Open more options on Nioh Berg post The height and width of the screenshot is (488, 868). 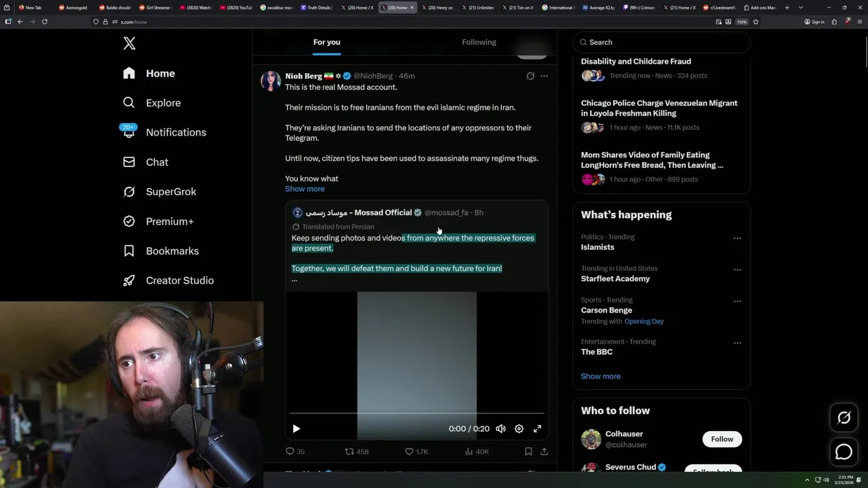click(544, 76)
